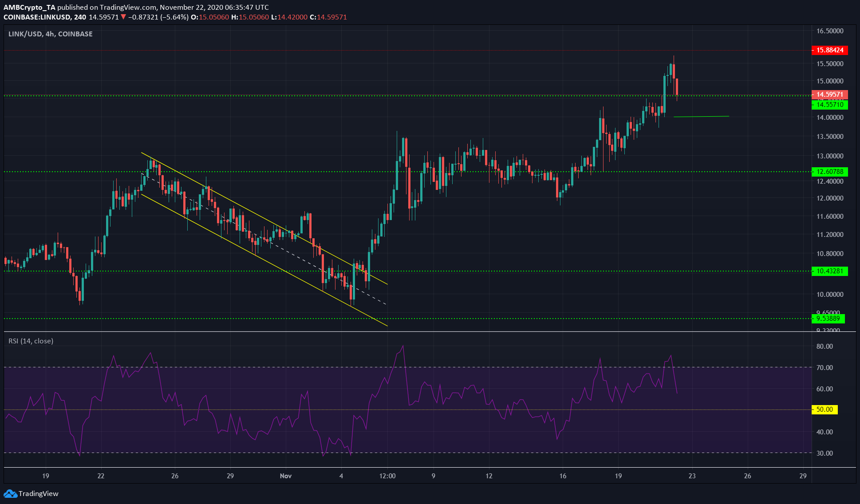Screen dimensions: 860x504
Task: Click the TradingView cloud logo icon
Action: pos(10,493)
